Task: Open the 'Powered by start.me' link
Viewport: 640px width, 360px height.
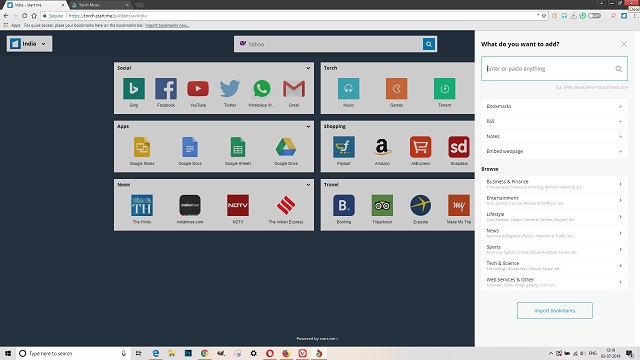Action: [317, 338]
